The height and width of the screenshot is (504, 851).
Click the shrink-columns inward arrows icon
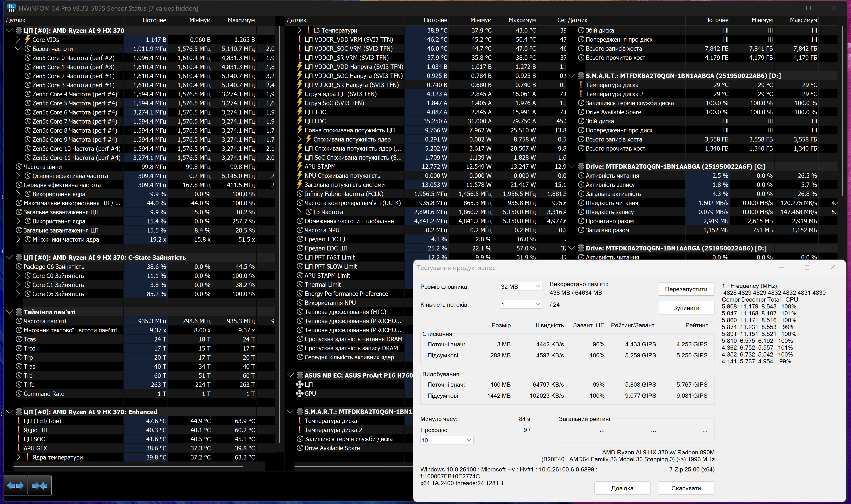click(x=40, y=486)
